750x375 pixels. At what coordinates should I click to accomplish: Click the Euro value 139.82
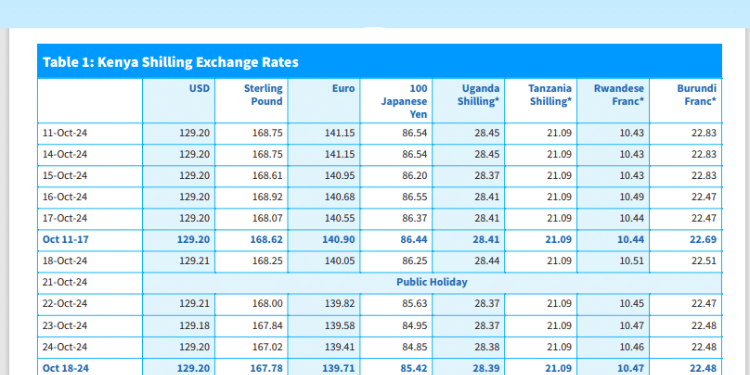pyautogui.click(x=340, y=304)
